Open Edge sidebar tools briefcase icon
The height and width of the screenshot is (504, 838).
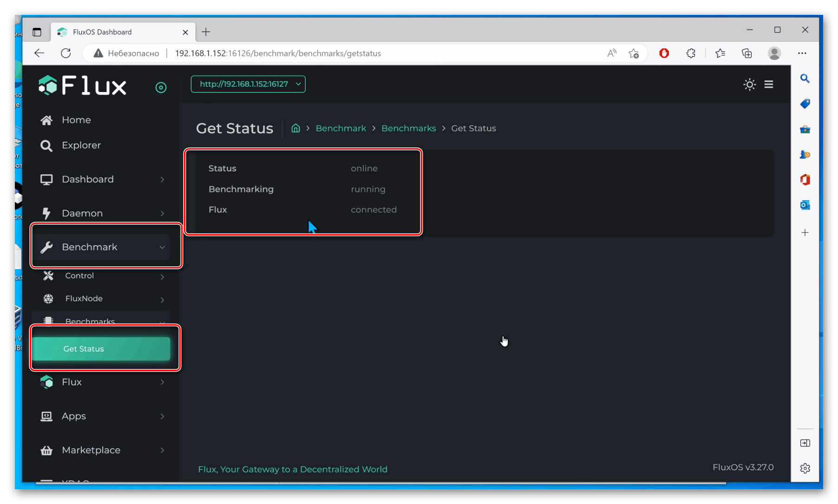click(x=805, y=130)
